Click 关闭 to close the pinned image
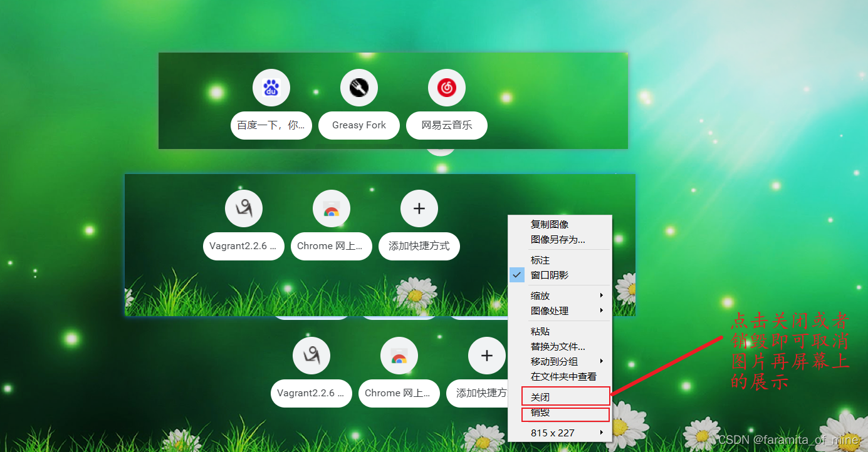Viewport: 868px width, 452px height. point(560,397)
